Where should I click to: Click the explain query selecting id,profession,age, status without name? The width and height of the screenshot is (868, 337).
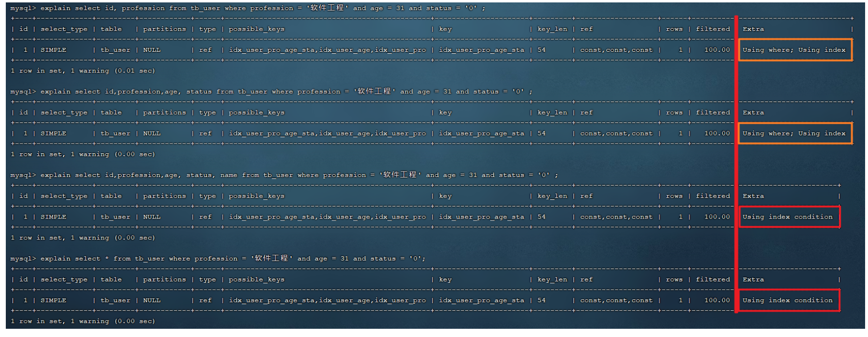coord(271,91)
